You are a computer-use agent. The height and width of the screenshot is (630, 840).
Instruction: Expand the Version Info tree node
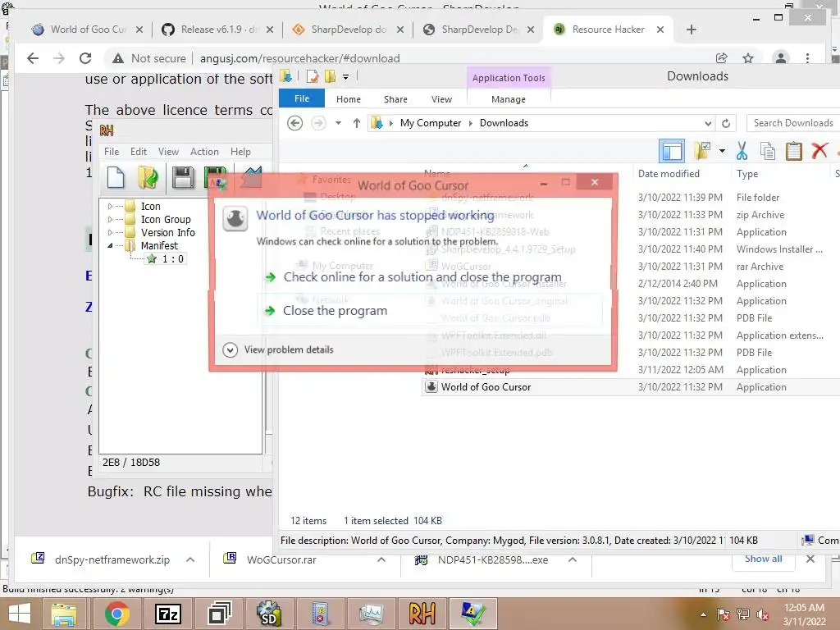point(111,232)
